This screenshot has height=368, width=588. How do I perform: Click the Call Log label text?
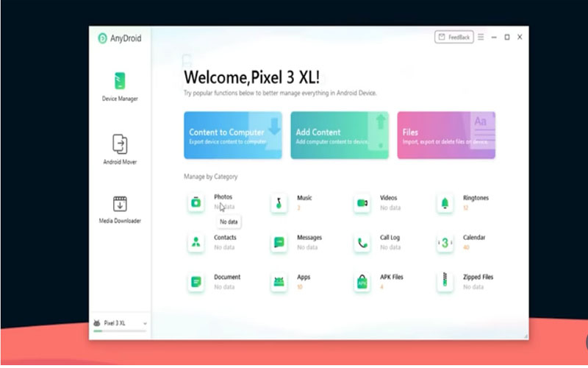[390, 237]
